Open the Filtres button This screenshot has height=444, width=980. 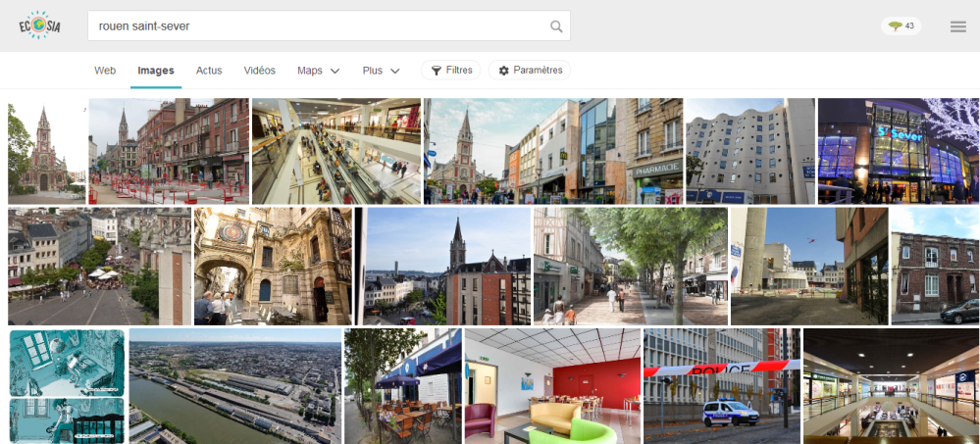pos(450,70)
